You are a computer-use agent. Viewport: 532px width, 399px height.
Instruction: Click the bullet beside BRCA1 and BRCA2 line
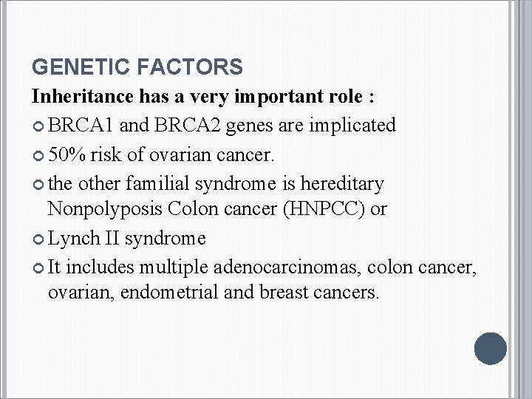[38, 126]
